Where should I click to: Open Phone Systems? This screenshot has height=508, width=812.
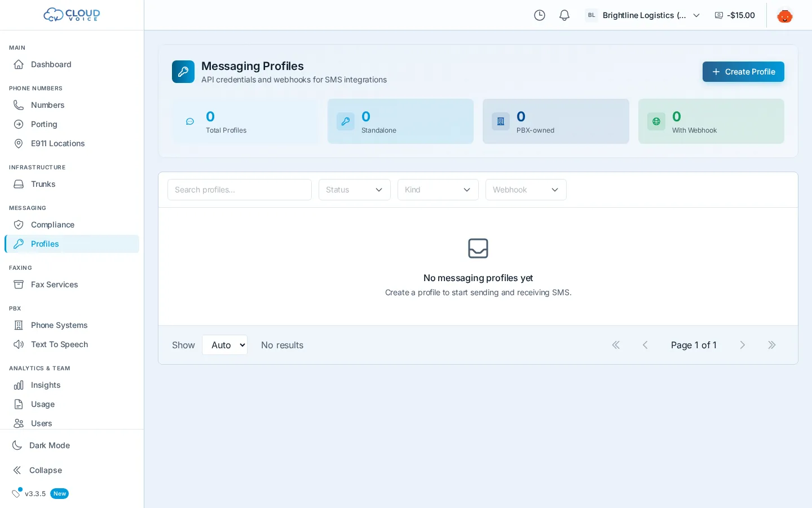point(72,325)
